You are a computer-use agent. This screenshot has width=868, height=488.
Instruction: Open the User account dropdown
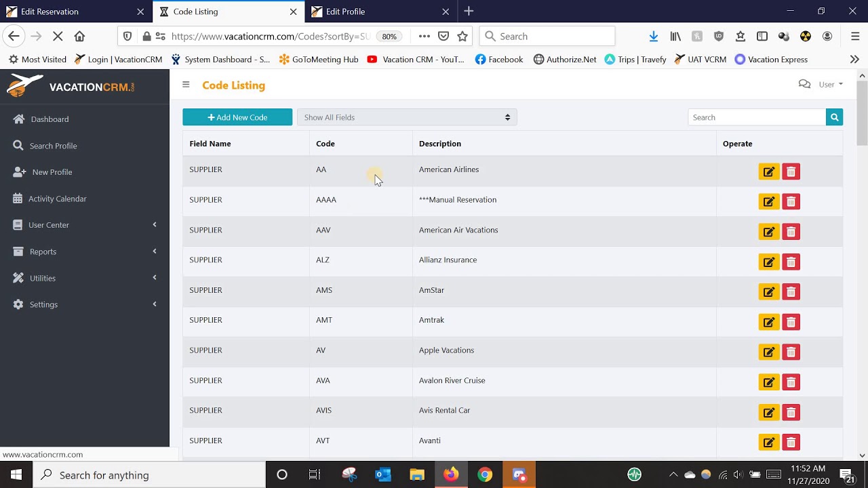[x=831, y=85]
